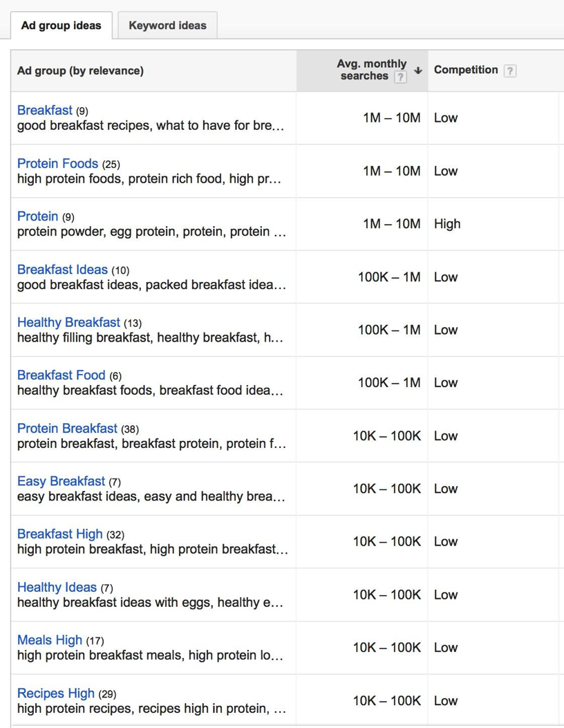Open the Breakfast ad group
This screenshot has width=564, height=728.
[x=44, y=109]
